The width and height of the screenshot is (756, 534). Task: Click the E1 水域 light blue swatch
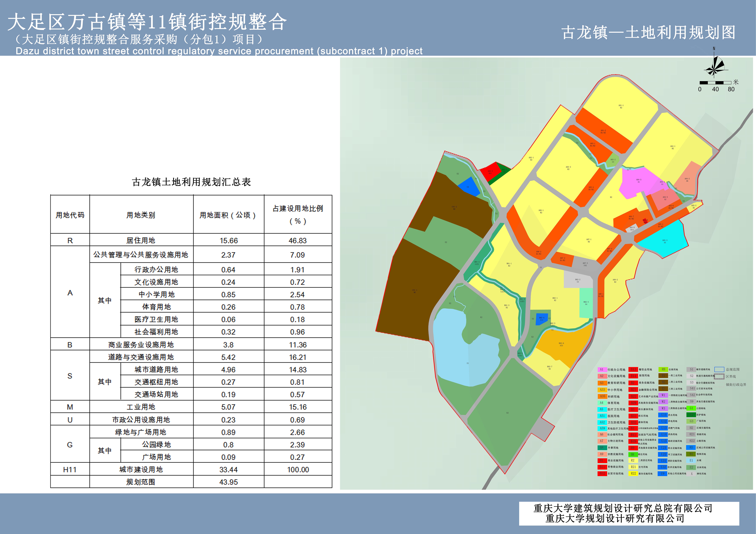coord(691,461)
